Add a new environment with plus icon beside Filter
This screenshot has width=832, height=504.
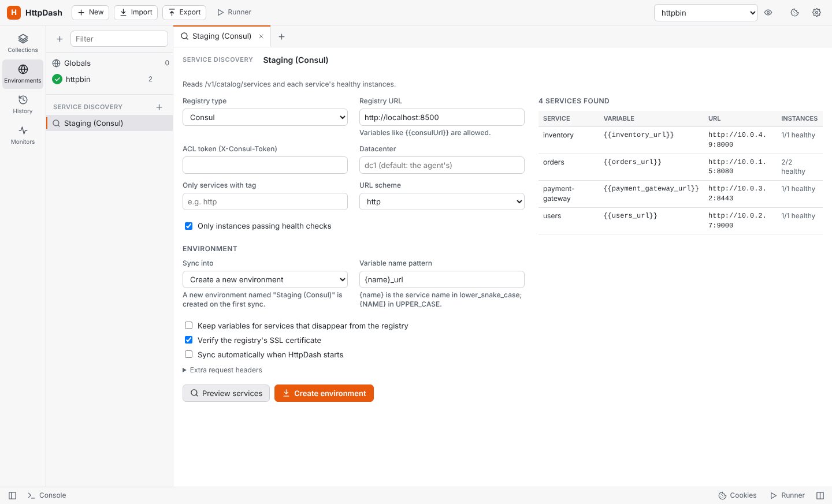(x=60, y=39)
